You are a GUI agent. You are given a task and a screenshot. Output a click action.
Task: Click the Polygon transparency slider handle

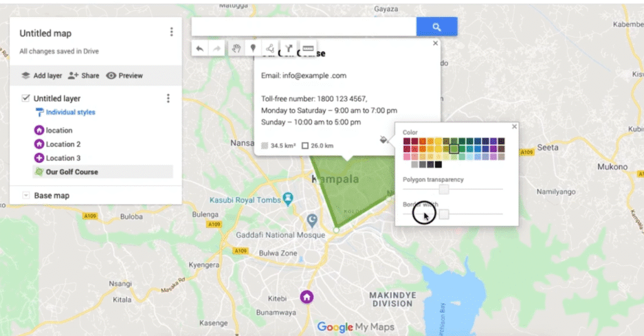(x=444, y=189)
